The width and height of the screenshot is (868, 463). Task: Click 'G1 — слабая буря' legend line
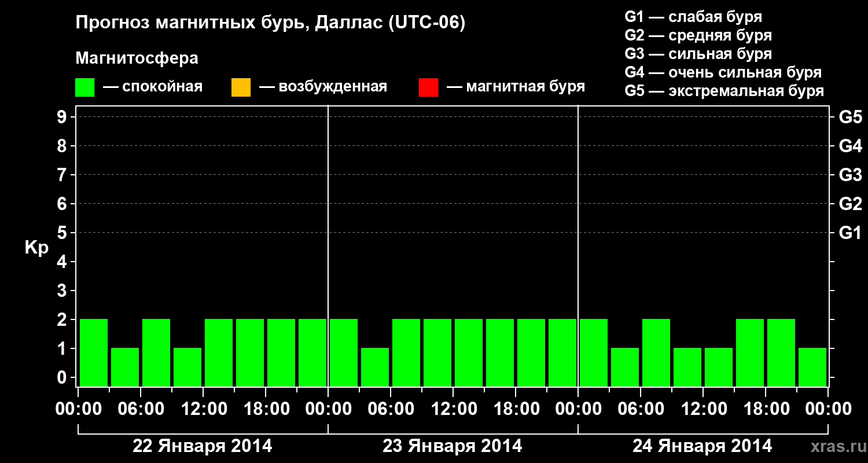click(x=693, y=17)
